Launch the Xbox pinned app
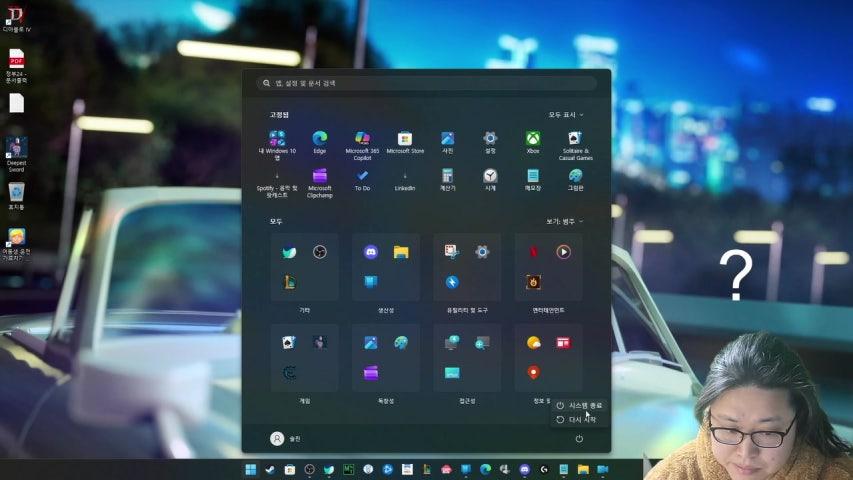 click(x=533, y=143)
